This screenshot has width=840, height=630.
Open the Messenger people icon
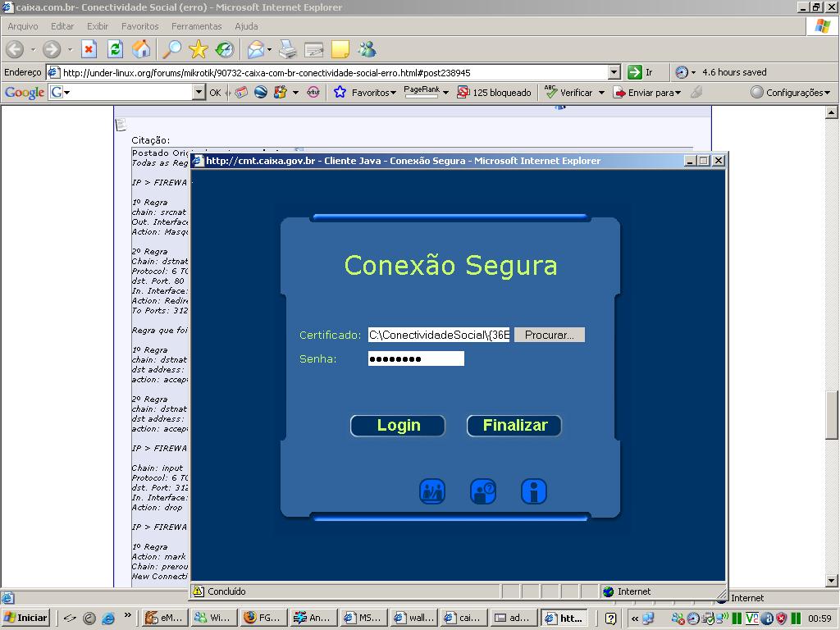[x=367, y=49]
